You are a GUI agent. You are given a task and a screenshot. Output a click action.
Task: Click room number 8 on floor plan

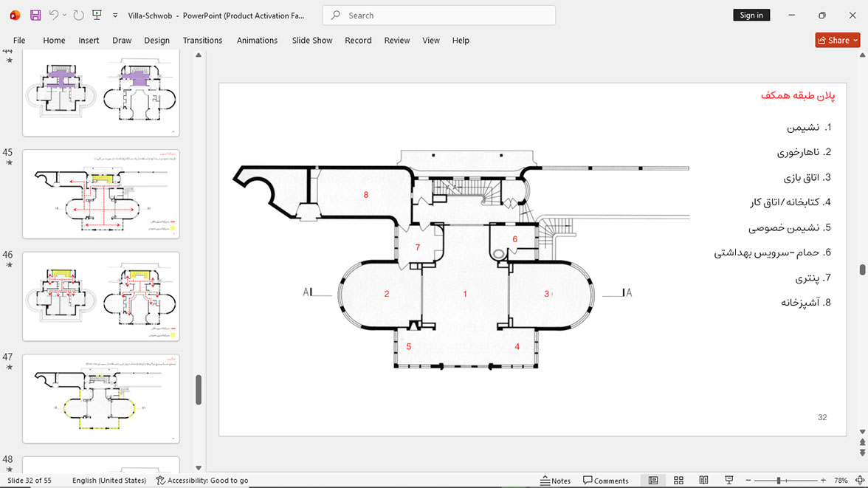(366, 194)
